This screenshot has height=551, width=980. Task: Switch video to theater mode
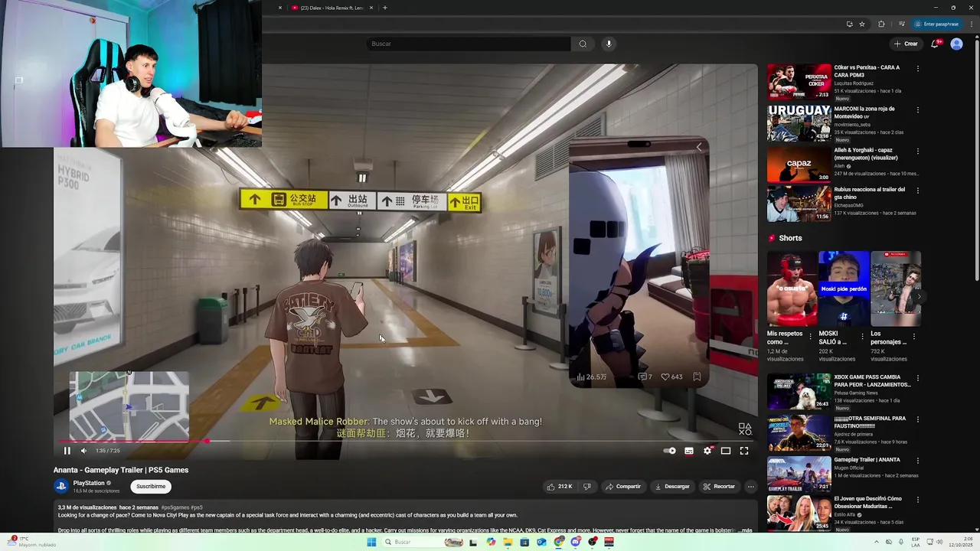coord(726,451)
